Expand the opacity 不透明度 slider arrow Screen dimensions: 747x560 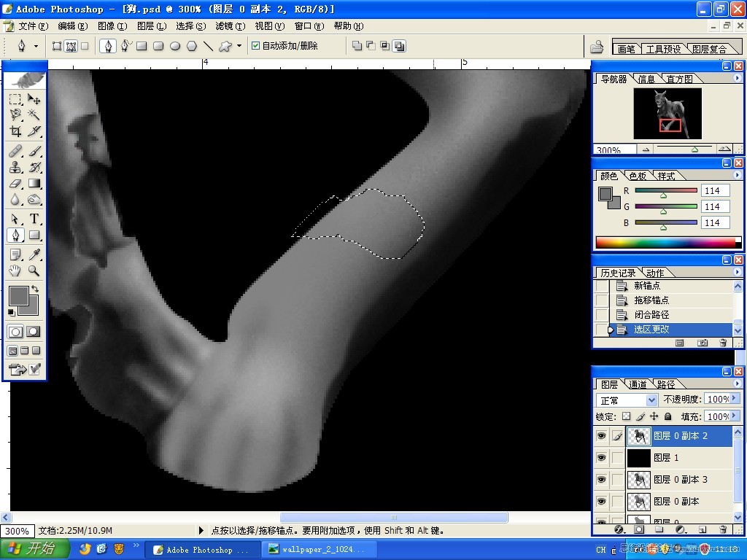click(734, 399)
